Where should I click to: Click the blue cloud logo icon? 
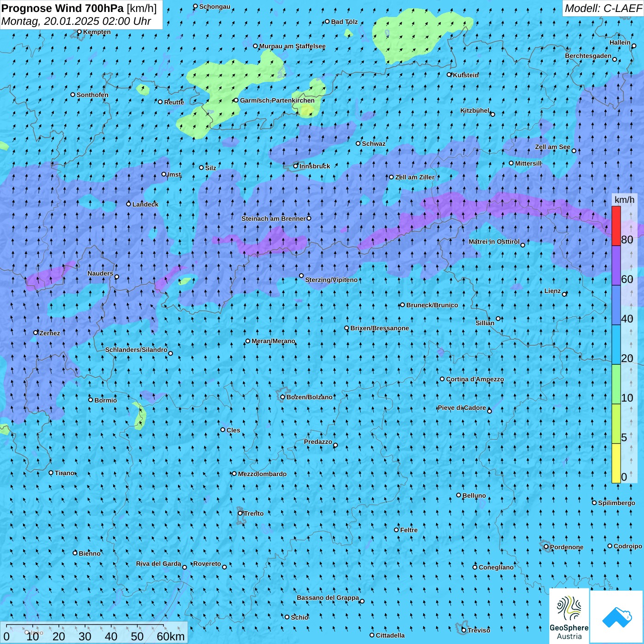[x=616, y=617]
